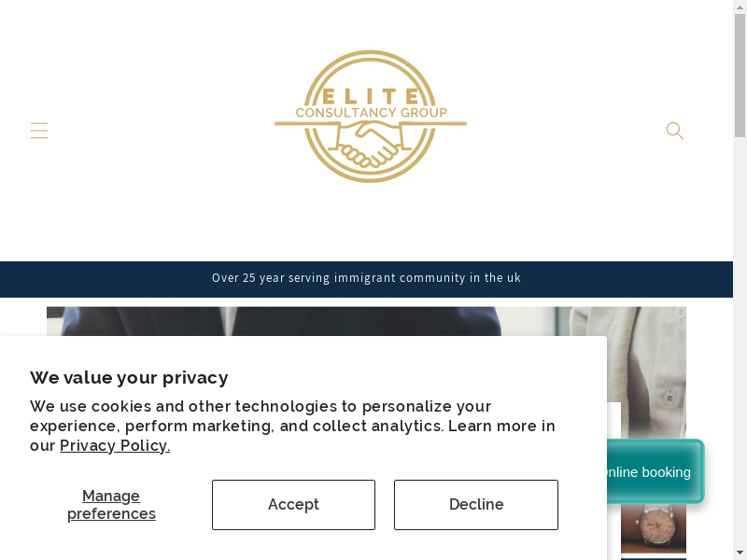Click the '25 year serving' announcement bar
Viewport: 747px width, 560px height.
coord(366,278)
